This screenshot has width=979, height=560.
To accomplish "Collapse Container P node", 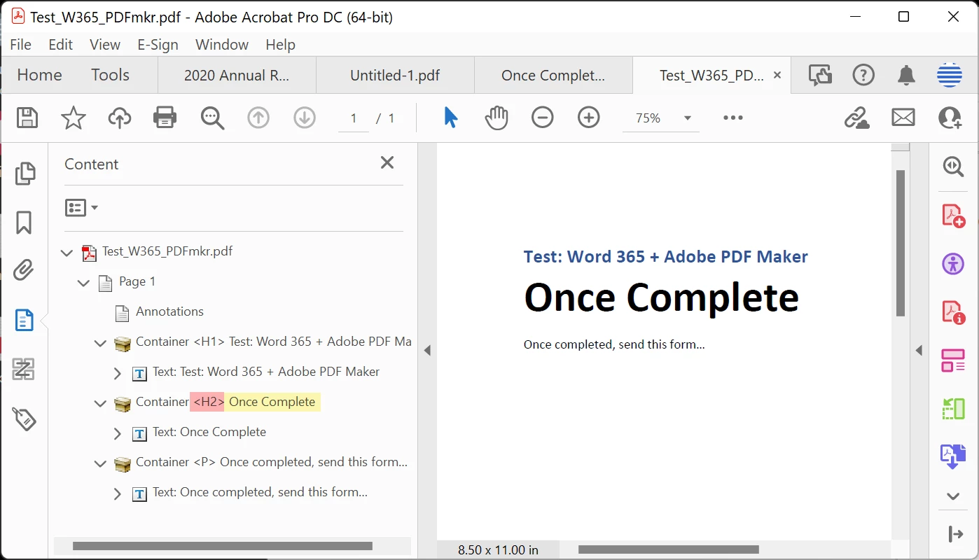I will 101,463.
